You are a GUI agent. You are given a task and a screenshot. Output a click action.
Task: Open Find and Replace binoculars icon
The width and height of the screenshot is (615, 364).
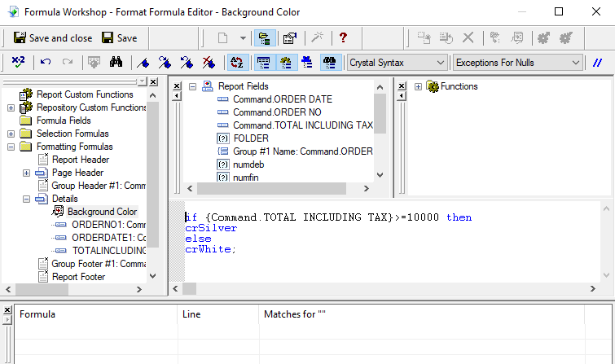coord(116,63)
